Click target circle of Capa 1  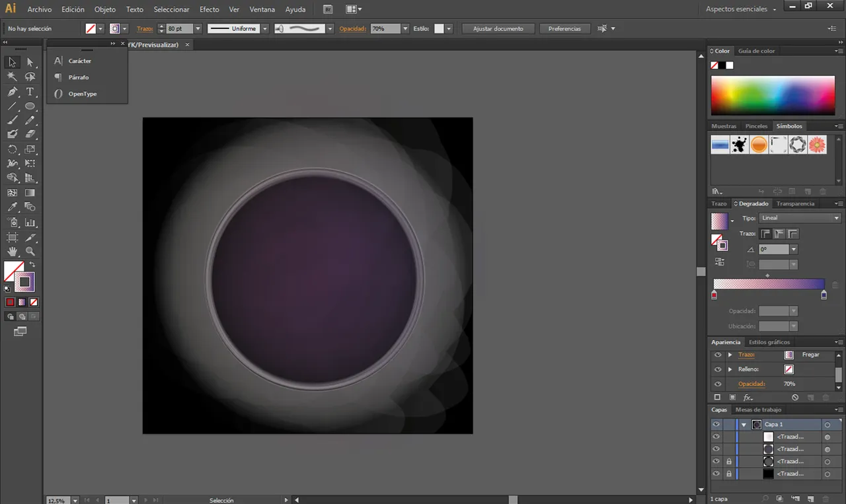point(827,425)
